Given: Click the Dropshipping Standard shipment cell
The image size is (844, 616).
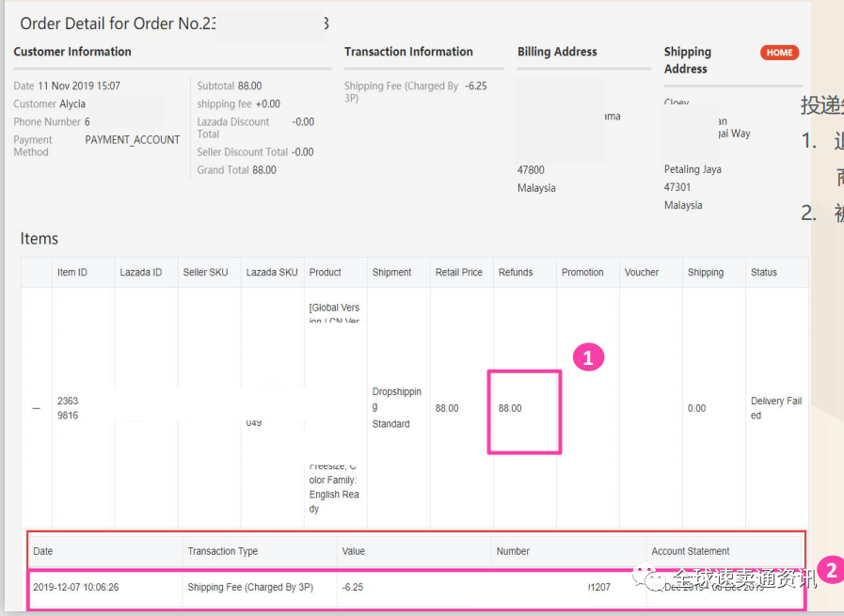Looking at the screenshot, I should (x=397, y=407).
